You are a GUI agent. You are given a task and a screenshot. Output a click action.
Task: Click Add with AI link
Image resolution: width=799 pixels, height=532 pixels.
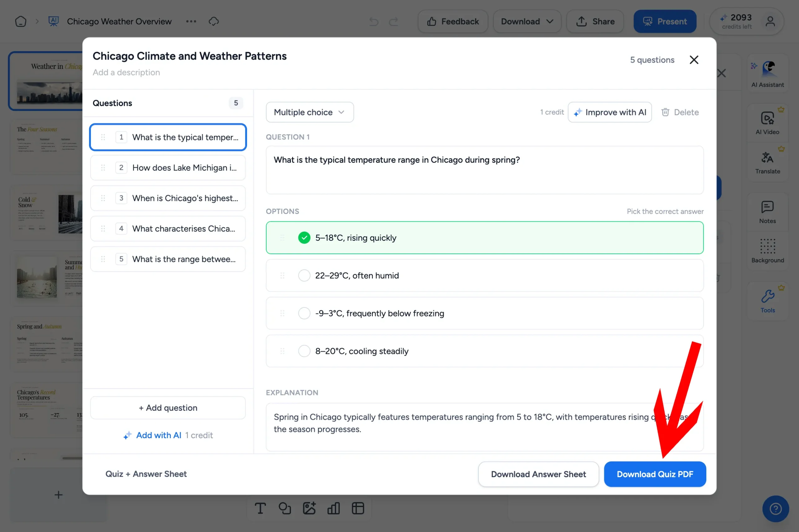tap(159, 435)
